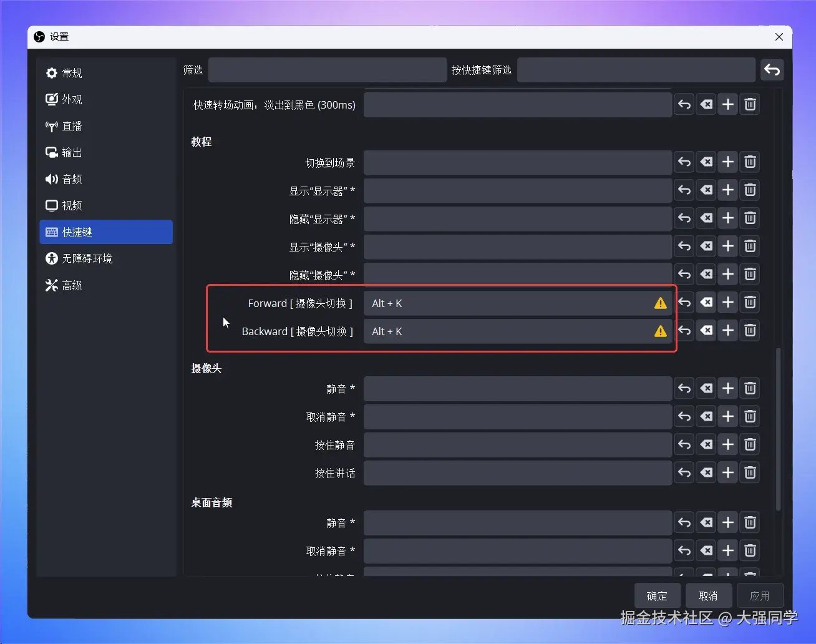
Task: Clear the 静音 hotkey under 摄像头
Action: (x=706, y=388)
